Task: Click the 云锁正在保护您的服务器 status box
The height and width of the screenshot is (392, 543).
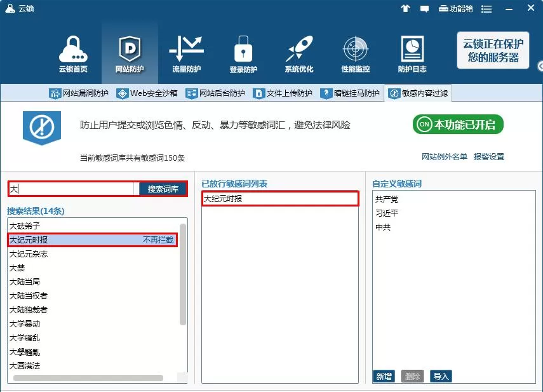Action: (493, 50)
